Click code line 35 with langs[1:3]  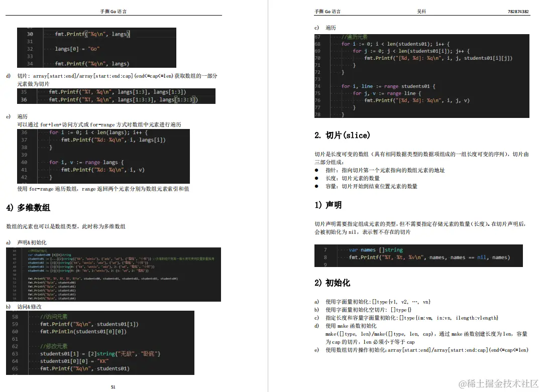click(x=118, y=92)
